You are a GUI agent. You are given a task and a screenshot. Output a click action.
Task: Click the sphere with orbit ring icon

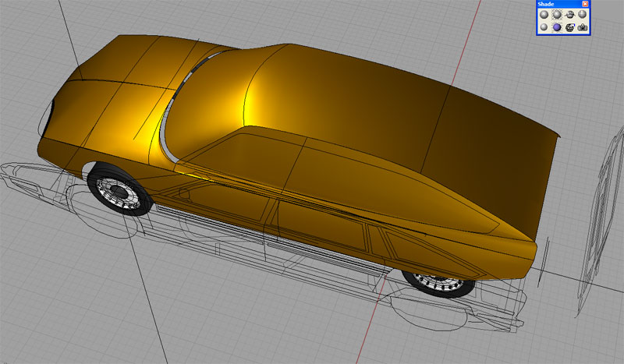tap(570, 15)
